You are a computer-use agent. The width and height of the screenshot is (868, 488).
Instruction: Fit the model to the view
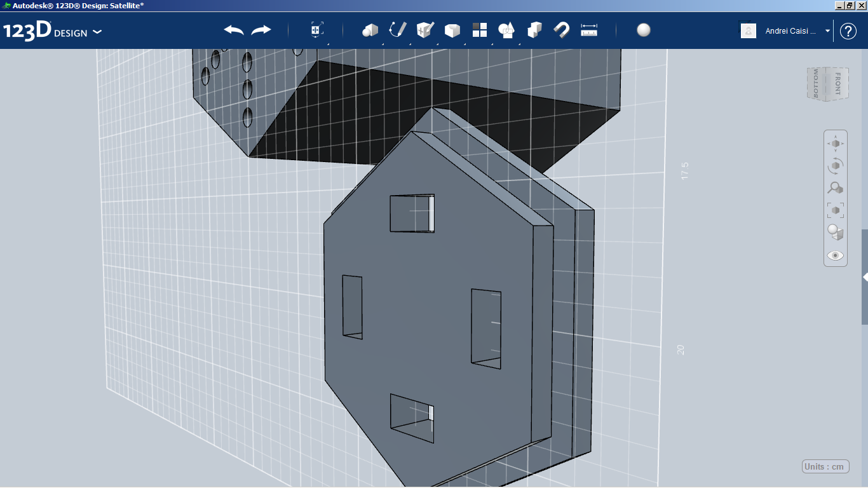836,210
